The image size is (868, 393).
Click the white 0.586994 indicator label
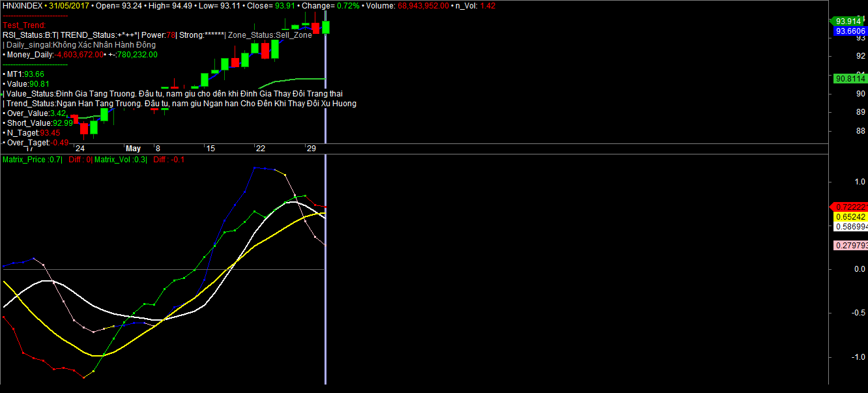(x=850, y=226)
